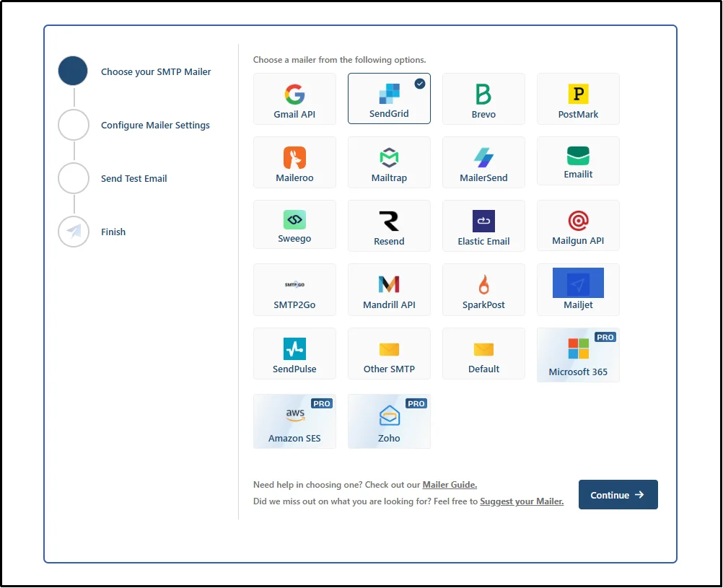Viewport: 723px width, 588px height.
Task: Choose the Maileroo mailer option
Action: pos(294,162)
